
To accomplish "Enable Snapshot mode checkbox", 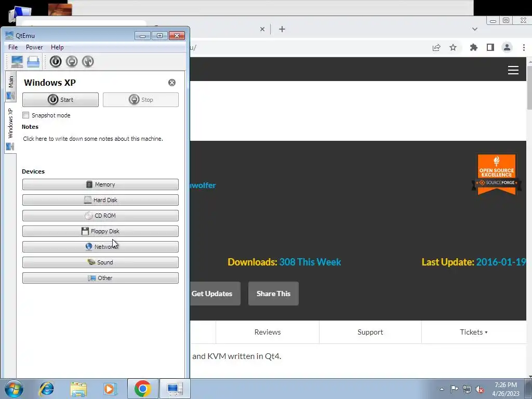I will click(26, 115).
